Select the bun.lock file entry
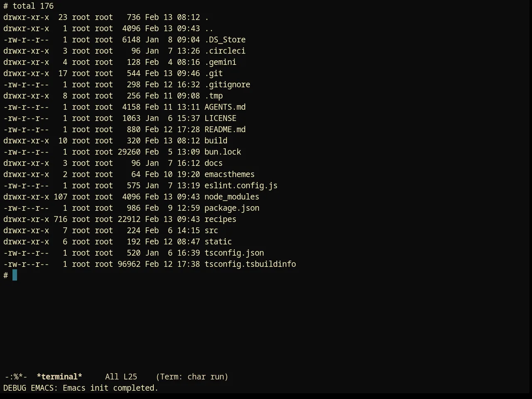The image size is (532, 399). click(x=223, y=152)
